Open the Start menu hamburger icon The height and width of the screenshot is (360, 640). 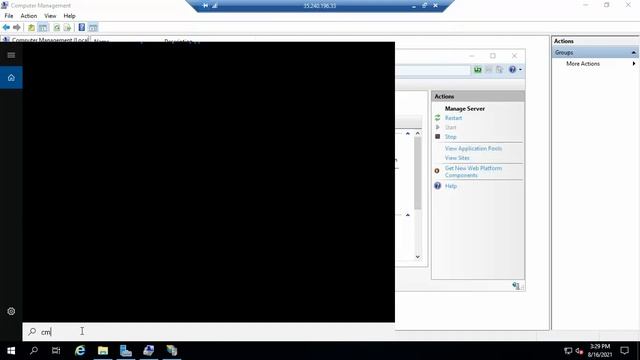(11, 55)
